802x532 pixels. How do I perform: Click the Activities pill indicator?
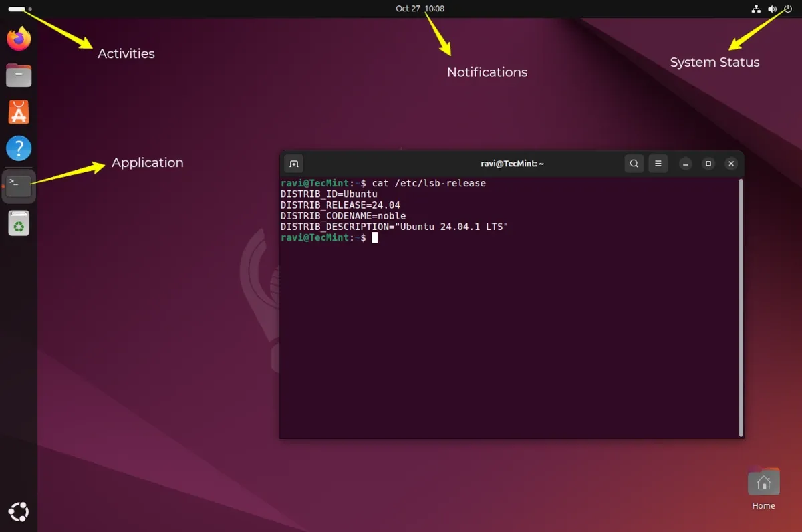point(17,9)
